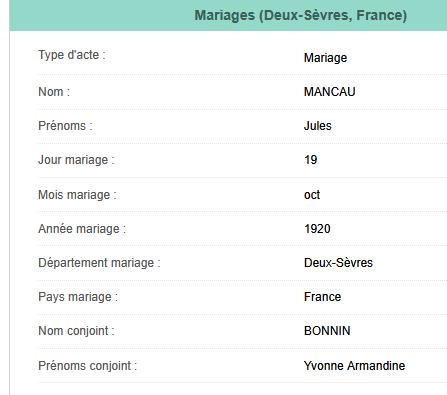Select the day value 19
Image resolution: width=447 pixels, height=395 pixels.
(311, 160)
